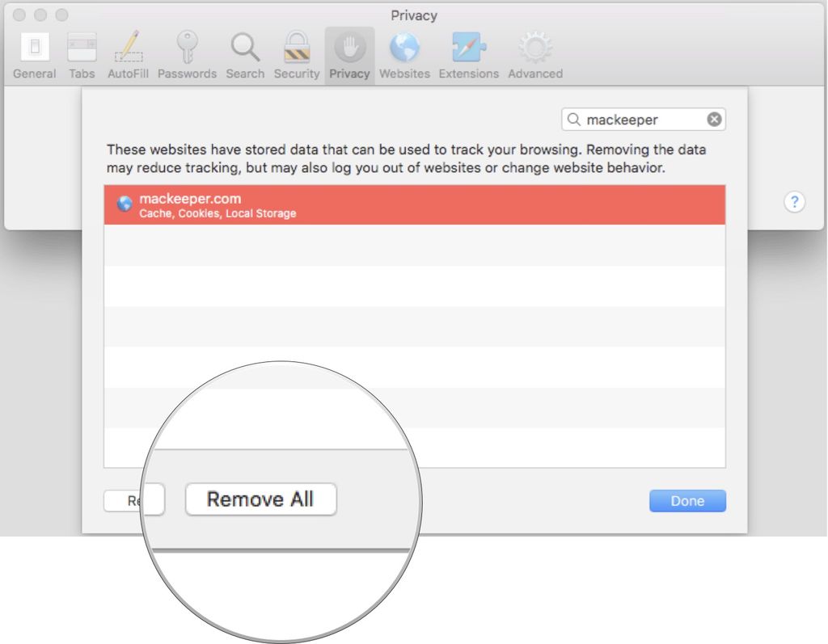Click Done to close the website data sheet
The height and width of the screenshot is (644, 828).
coord(686,501)
